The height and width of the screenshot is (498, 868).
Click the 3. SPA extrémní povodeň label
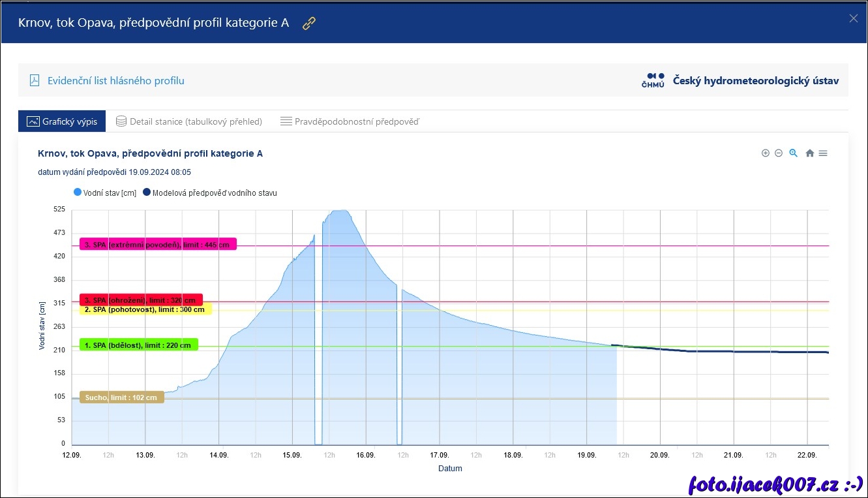[x=158, y=244]
